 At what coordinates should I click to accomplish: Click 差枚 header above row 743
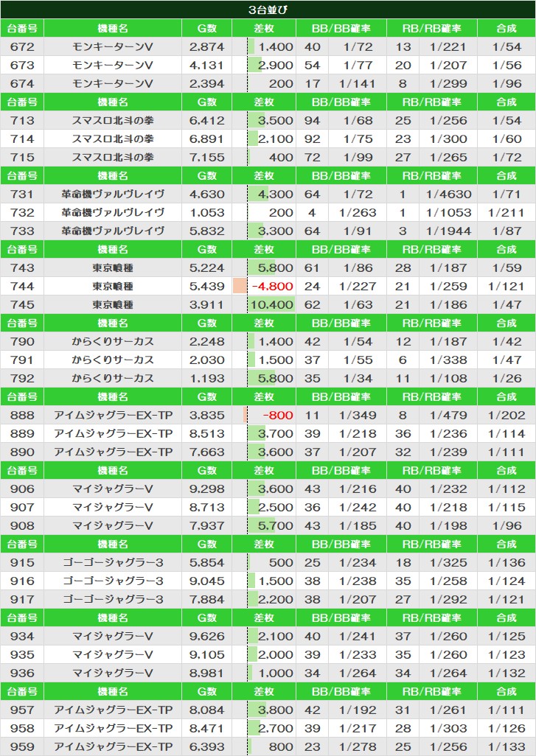pos(264,249)
